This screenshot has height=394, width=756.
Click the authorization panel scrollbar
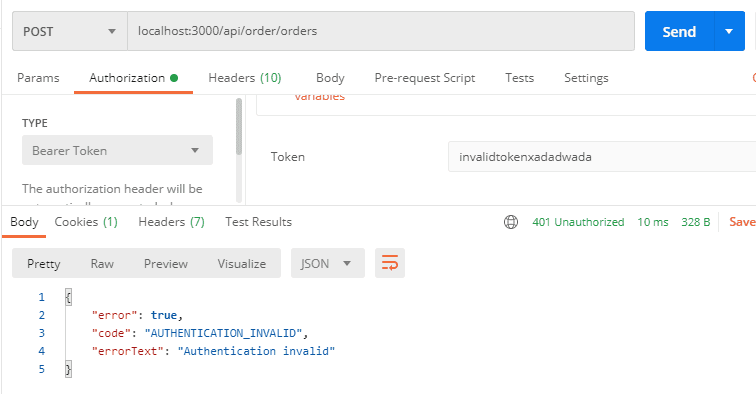(x=238, y=126)
